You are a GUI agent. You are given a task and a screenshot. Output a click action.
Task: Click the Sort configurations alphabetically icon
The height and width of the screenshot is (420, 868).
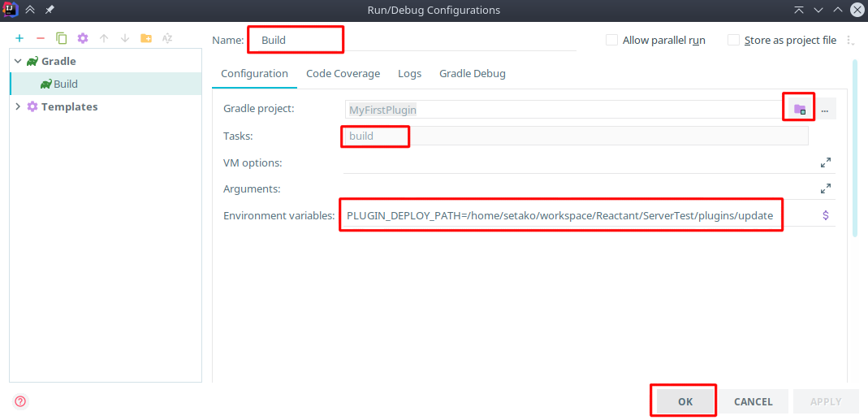(167, 38)
